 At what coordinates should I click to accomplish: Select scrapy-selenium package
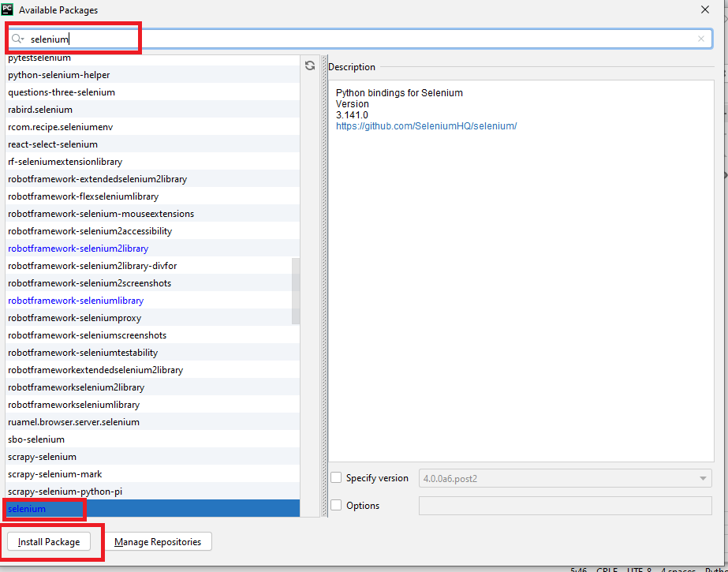pyautogui.click(x=153, y=456)
